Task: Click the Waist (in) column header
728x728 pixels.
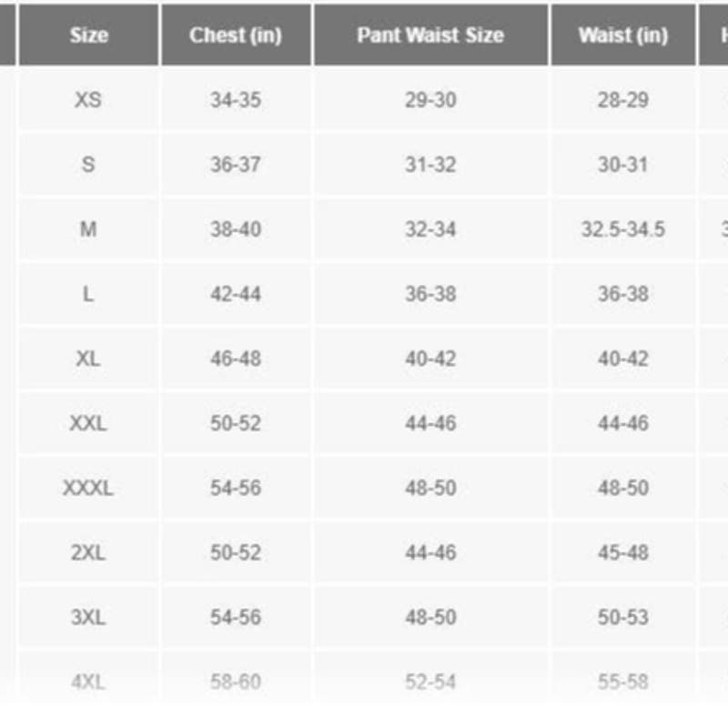Action: pyautogui.click(x=622, y=35)
